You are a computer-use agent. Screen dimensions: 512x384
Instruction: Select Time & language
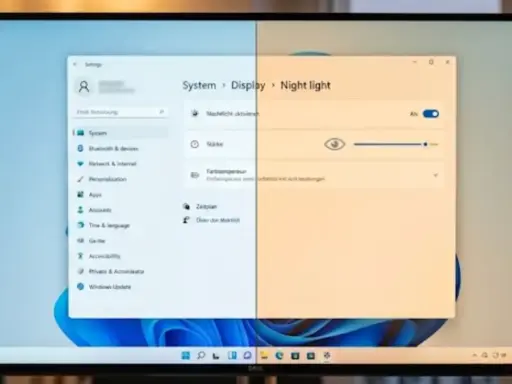(109, 225)
